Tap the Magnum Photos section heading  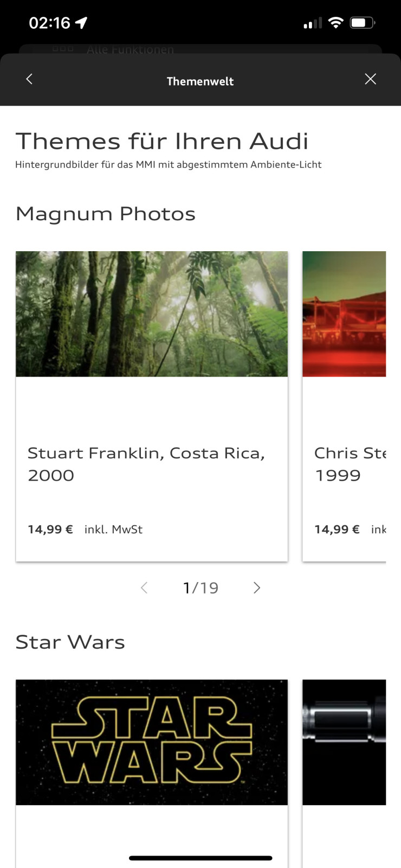pyautogui.click(x=105, y=214)
